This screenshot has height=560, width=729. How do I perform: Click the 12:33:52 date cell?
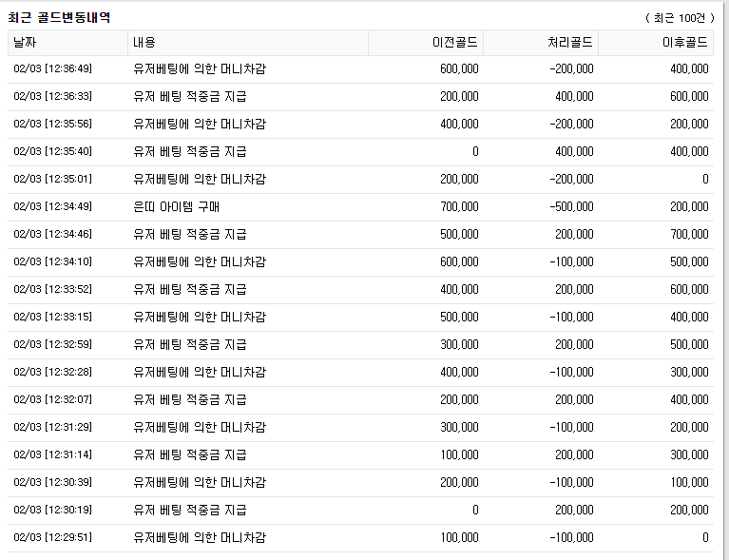[x=52, y=289]
